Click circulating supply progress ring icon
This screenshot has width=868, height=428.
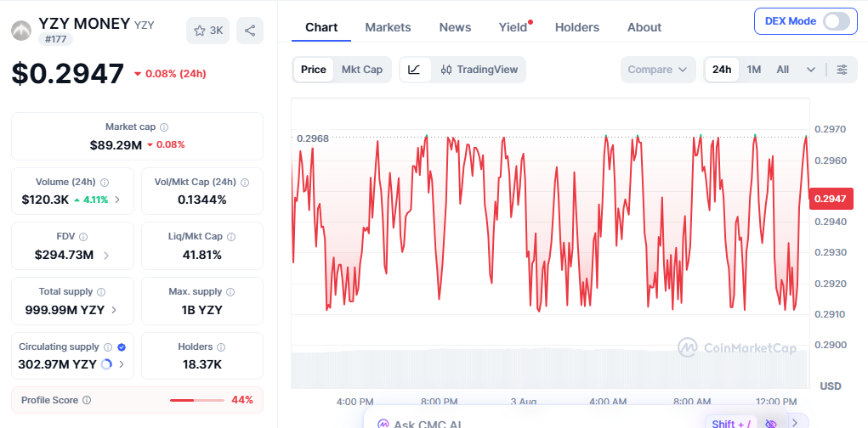(x=107, y=364)
